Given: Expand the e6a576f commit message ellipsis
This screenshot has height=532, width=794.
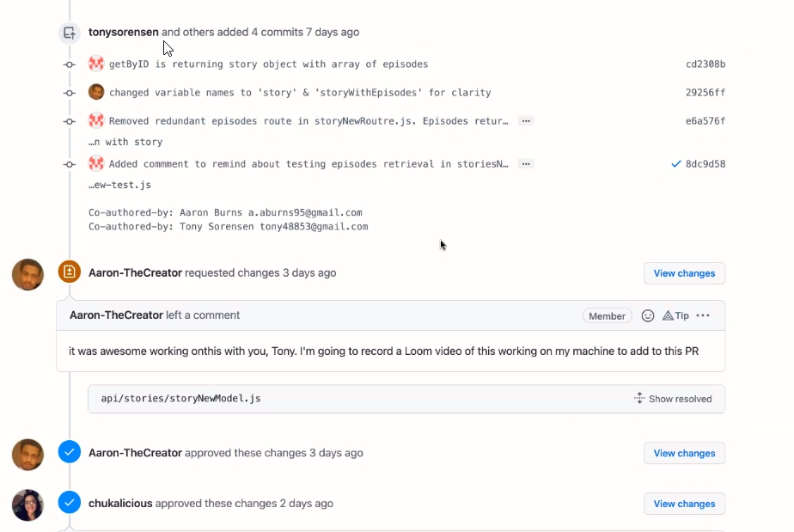Looking at the screenshot, I should tap(526, 121).
